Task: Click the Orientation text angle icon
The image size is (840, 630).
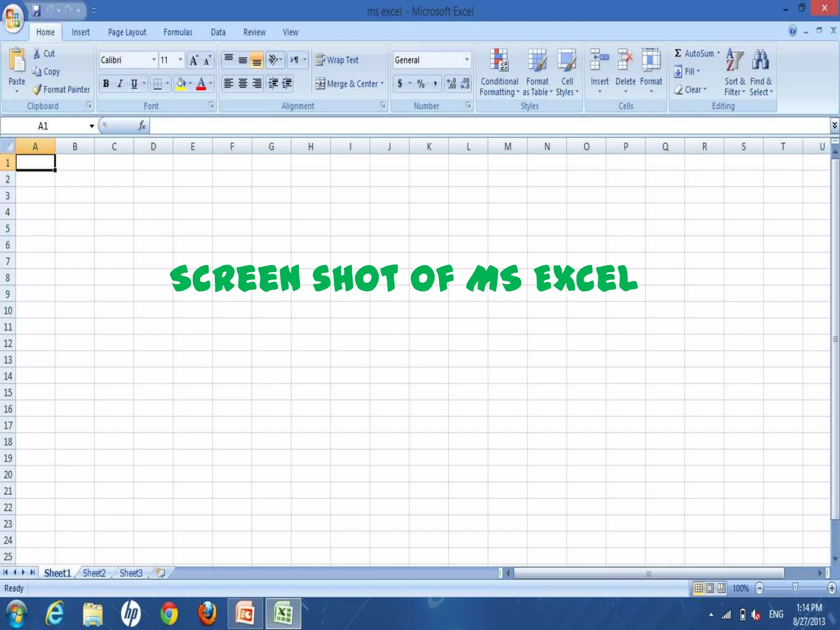Action: coord(273,60)
